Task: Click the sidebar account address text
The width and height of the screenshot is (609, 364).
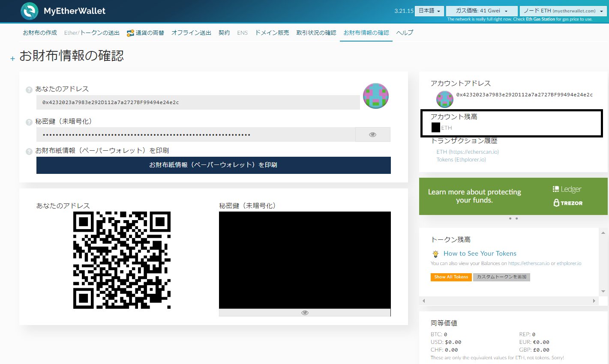Action: [524, 95]
